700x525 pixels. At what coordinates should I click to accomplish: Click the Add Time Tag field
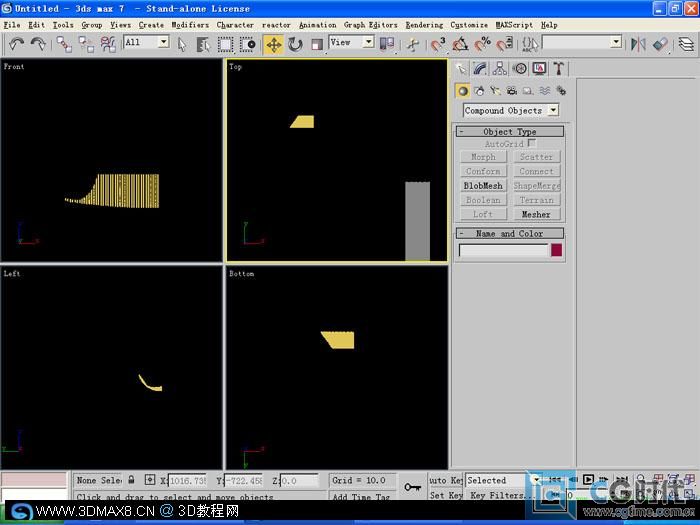click(x=362, y=495)
